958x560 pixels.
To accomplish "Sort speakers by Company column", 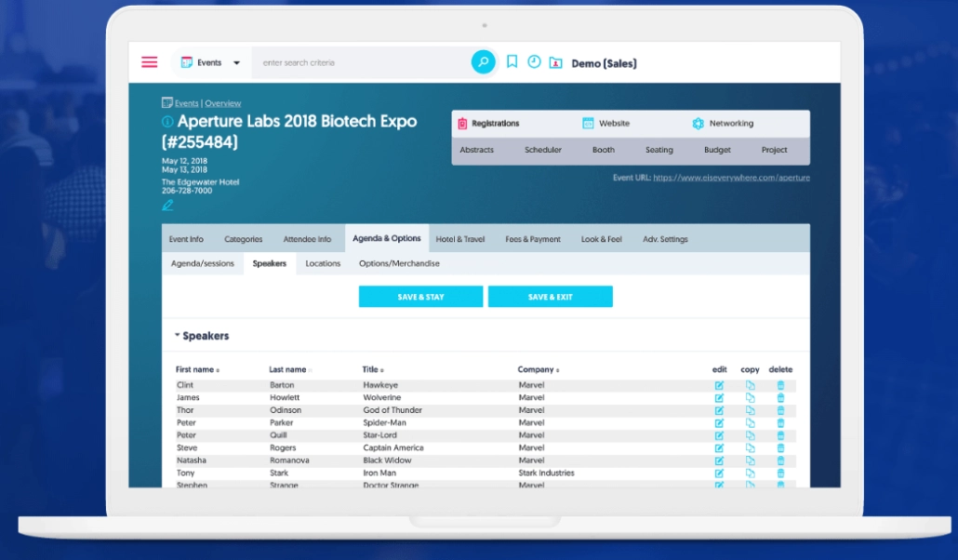I will (x=538, y=370).
